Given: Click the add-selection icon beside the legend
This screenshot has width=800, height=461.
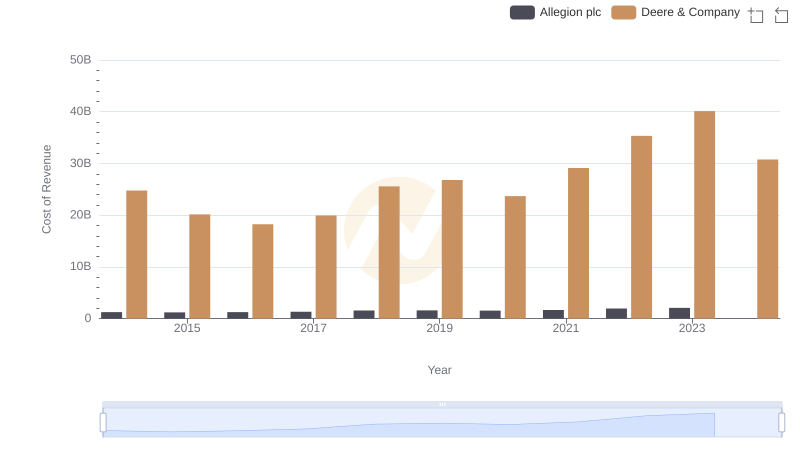Looking at the screenshot, I should click(756, 15).
